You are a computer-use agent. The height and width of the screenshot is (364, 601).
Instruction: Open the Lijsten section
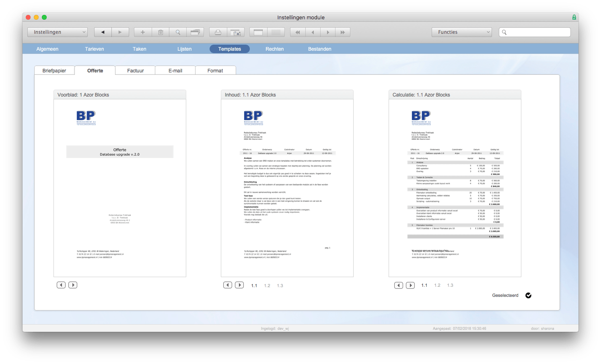click(x=185, y=49)
